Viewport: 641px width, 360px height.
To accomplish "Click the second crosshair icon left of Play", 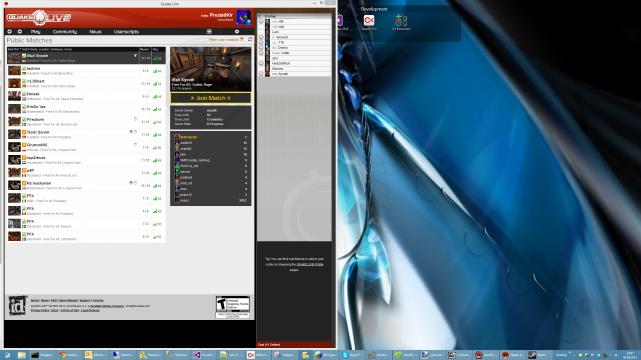I will pyautogui.click(x=20, y=31).
